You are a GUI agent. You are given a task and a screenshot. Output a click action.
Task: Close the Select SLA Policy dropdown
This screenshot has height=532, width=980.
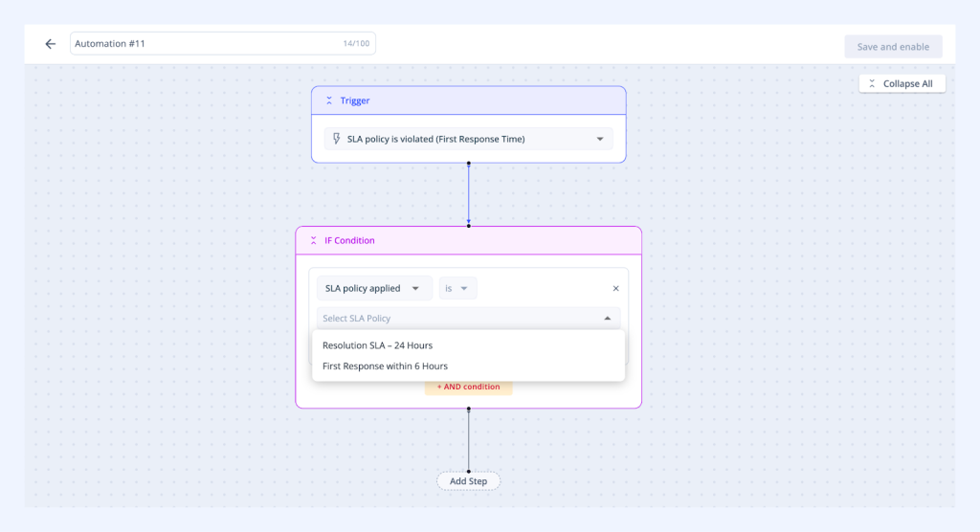pos(607,318)
